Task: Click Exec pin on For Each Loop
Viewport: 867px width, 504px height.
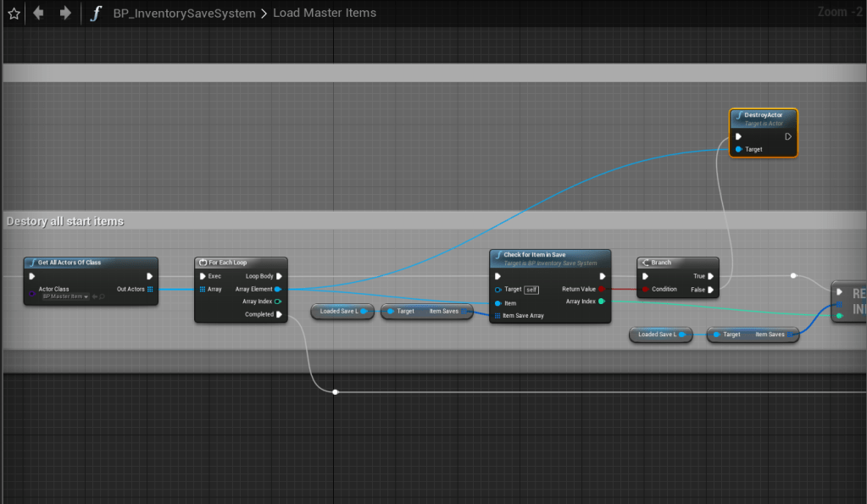Action: tap(203, 276)
